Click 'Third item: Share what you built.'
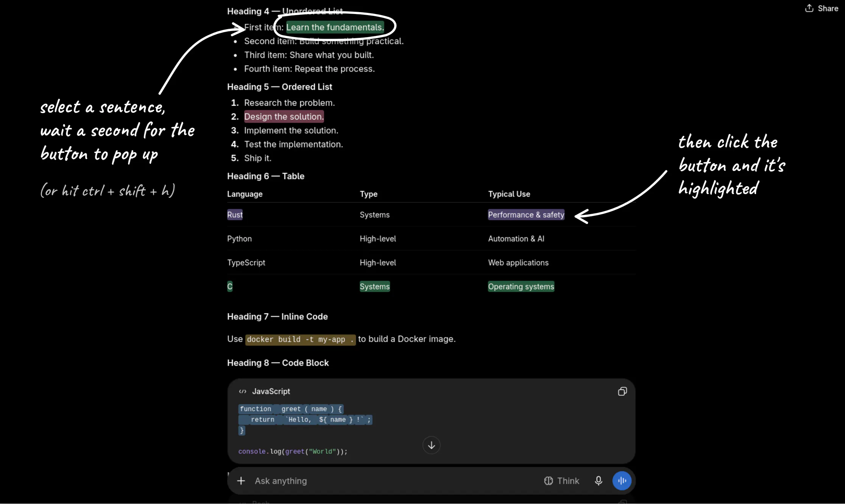 coord(309,55)
